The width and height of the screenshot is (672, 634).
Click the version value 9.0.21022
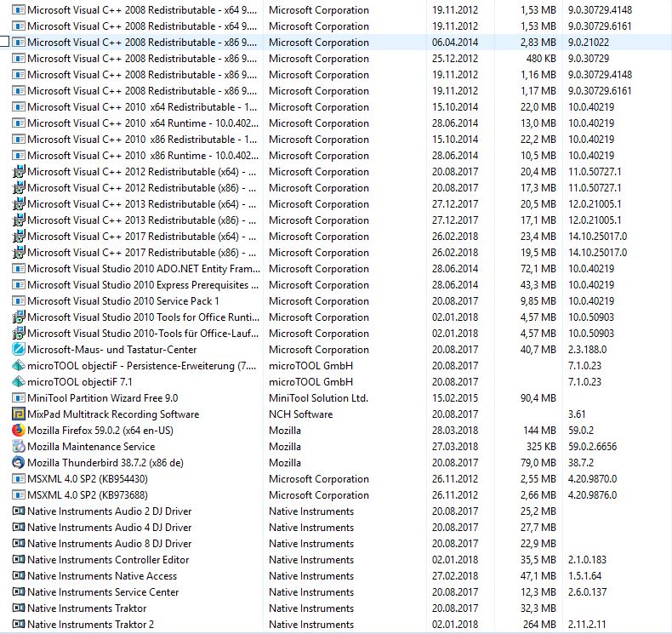pyautogui.click(x=589, y=42)
